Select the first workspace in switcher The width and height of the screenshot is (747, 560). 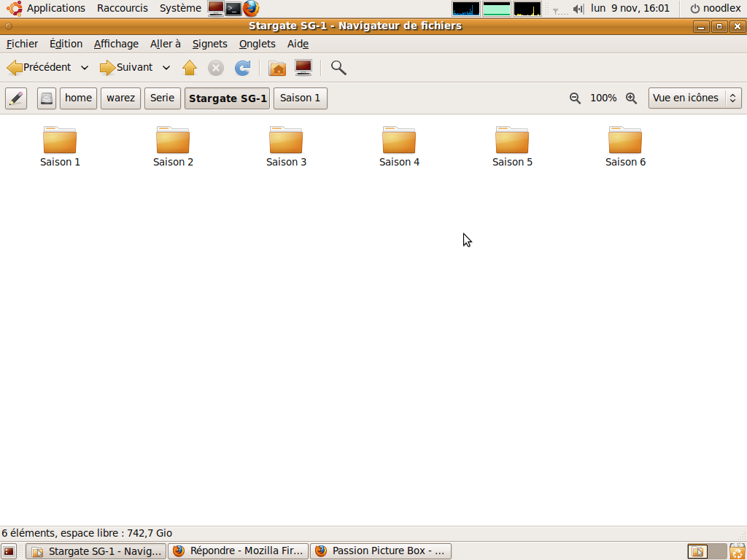click(x=697, y=551)
